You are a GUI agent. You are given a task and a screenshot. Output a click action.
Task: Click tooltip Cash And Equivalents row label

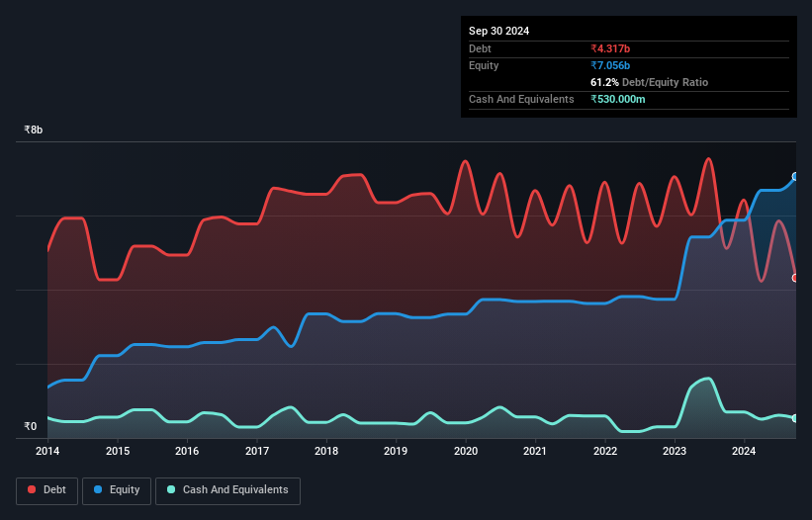[521, 99]
